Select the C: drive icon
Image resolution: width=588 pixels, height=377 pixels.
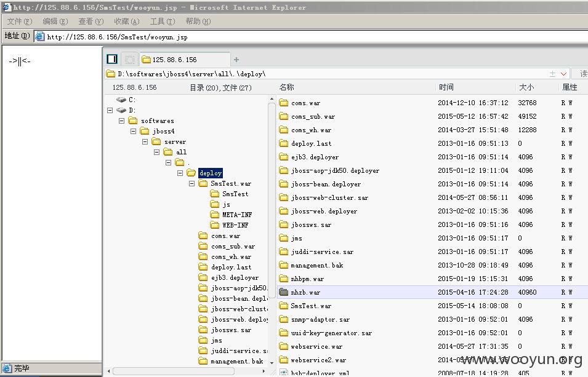pyautogui.click(x=121, y=100)
